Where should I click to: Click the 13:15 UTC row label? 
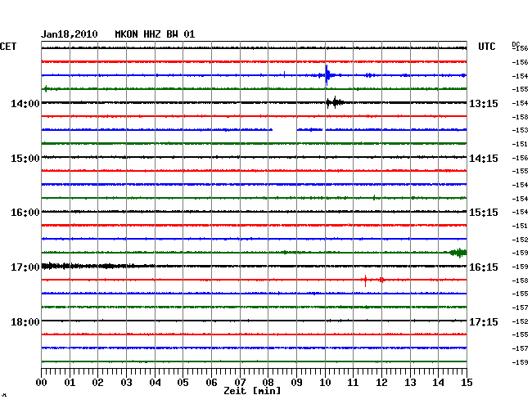(x=484, y=103)
